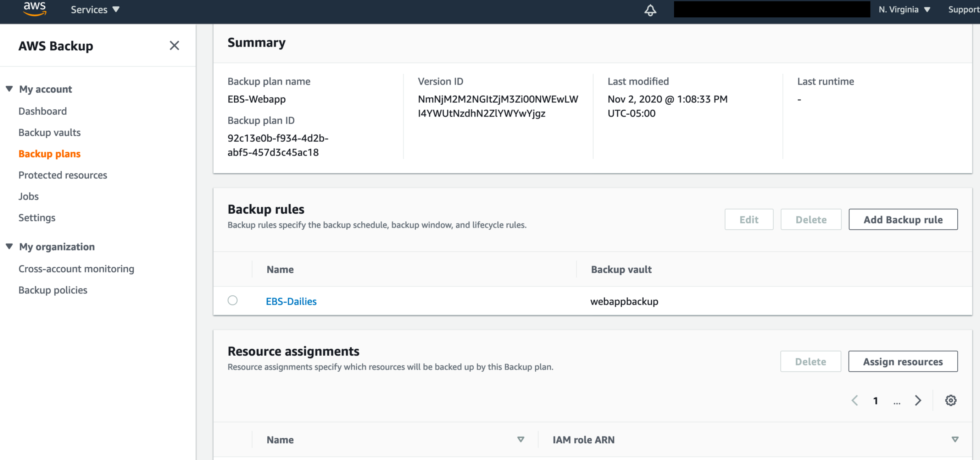
Task: Click the IAM role ARN column header
Action: tap(583, 439)
